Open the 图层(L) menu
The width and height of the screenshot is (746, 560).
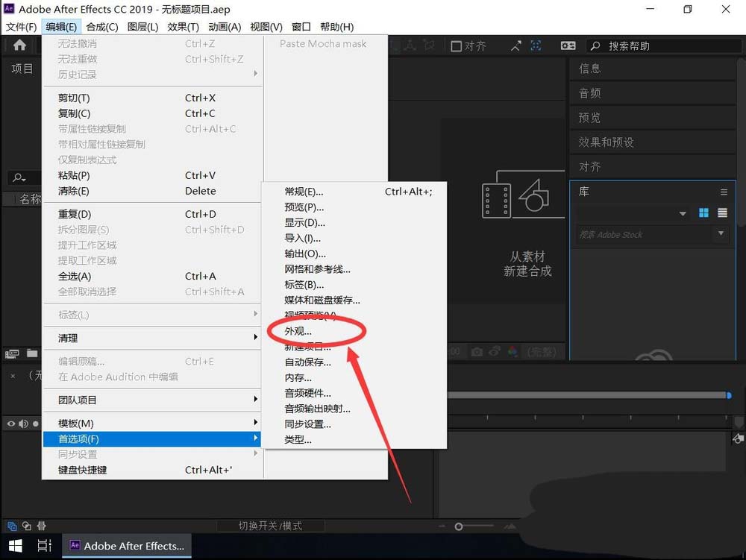pos(142,27)
